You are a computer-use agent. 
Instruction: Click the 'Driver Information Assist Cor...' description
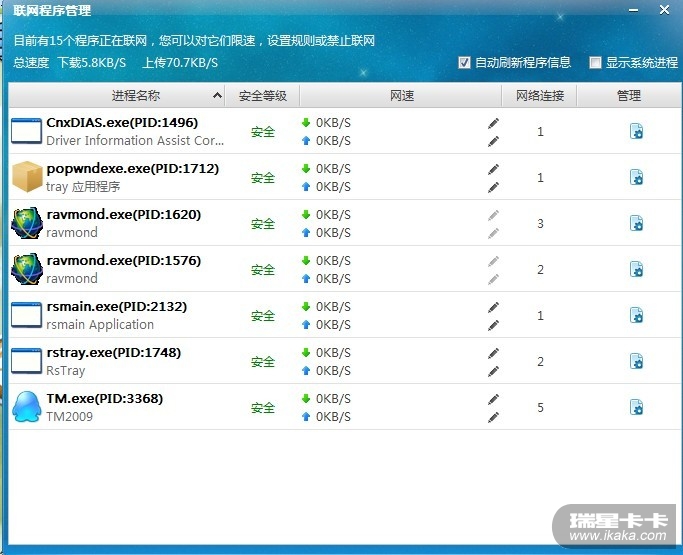[135, 141]
